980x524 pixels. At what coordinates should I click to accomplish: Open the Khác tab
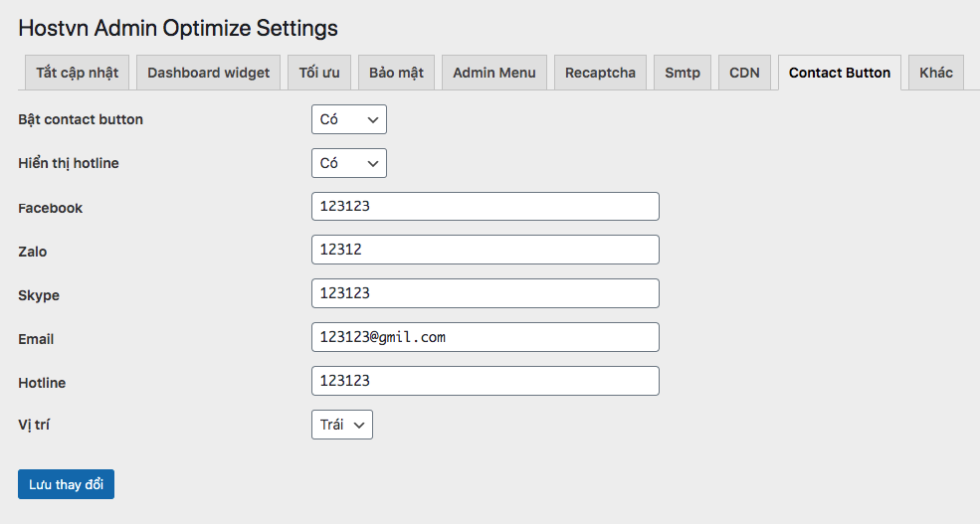pyautogui.click(x=935, y=73)
